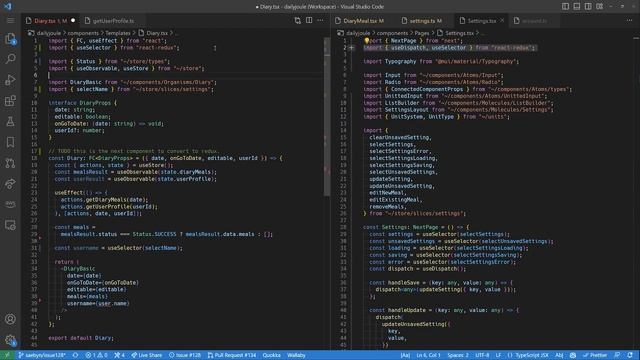This screenshot has height=360, width=640.
Task: Open remote window indicator in status bar
Action: pyautogui.click(x=7, y=355)
